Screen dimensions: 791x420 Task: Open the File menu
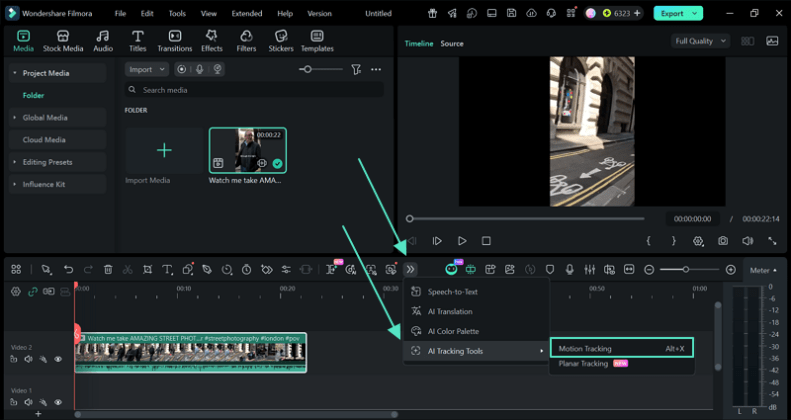coord(120,14)
